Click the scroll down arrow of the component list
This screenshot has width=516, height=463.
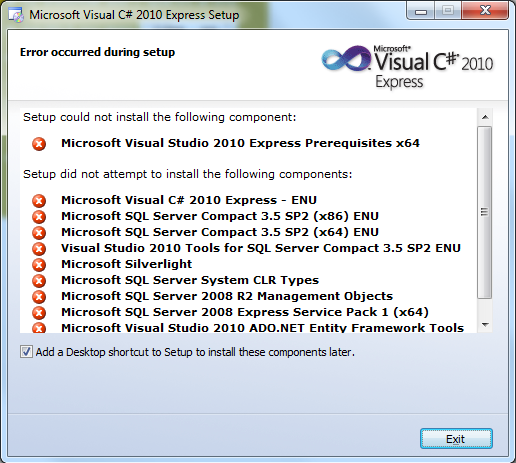(x=485, y=324)
